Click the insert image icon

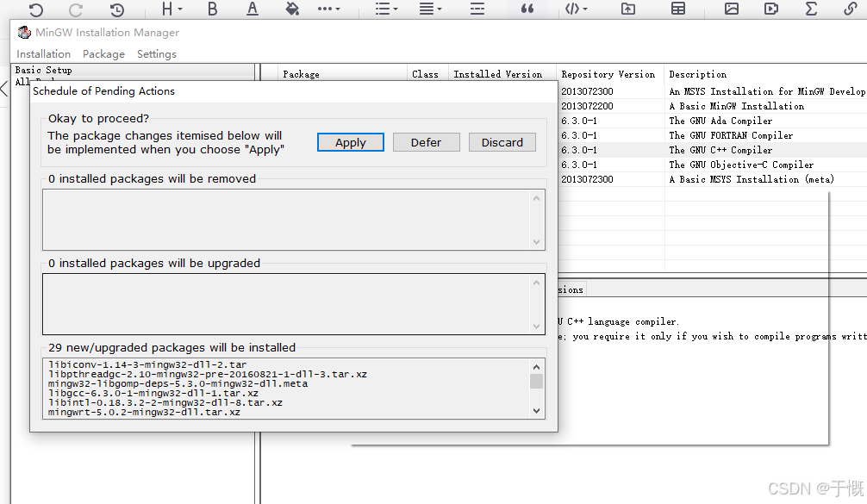(732, 9)
